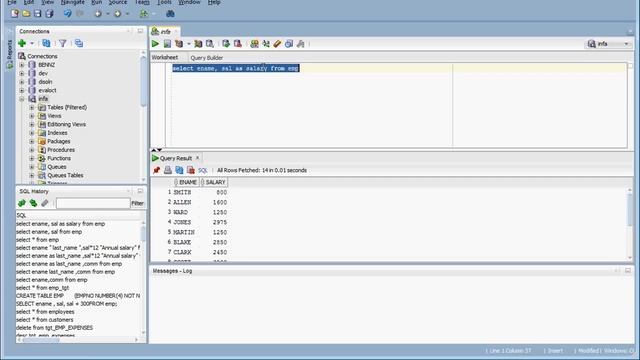Click the eraser Clear icon in worksheet toolbar

277,44
